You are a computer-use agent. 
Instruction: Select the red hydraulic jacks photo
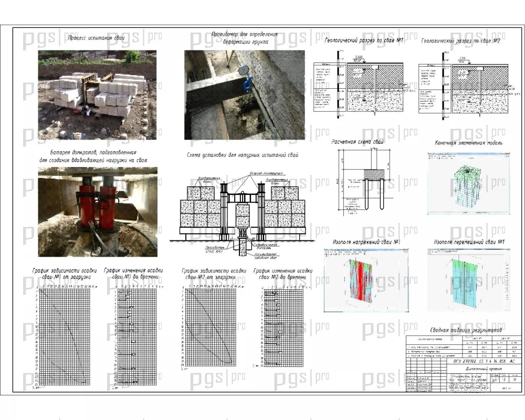pos(98,212)
